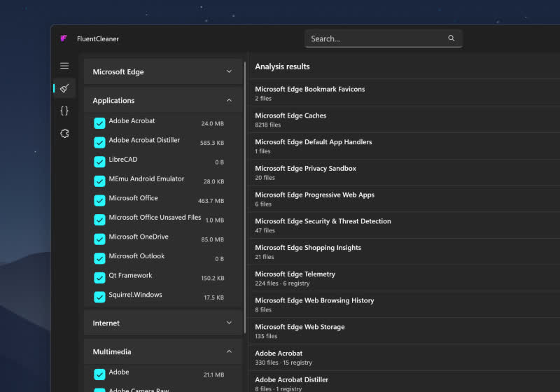Click the 28.0 KB size value
Viewport: 560px width, 392px height.
pyautogui.click(x=213, y=181)
